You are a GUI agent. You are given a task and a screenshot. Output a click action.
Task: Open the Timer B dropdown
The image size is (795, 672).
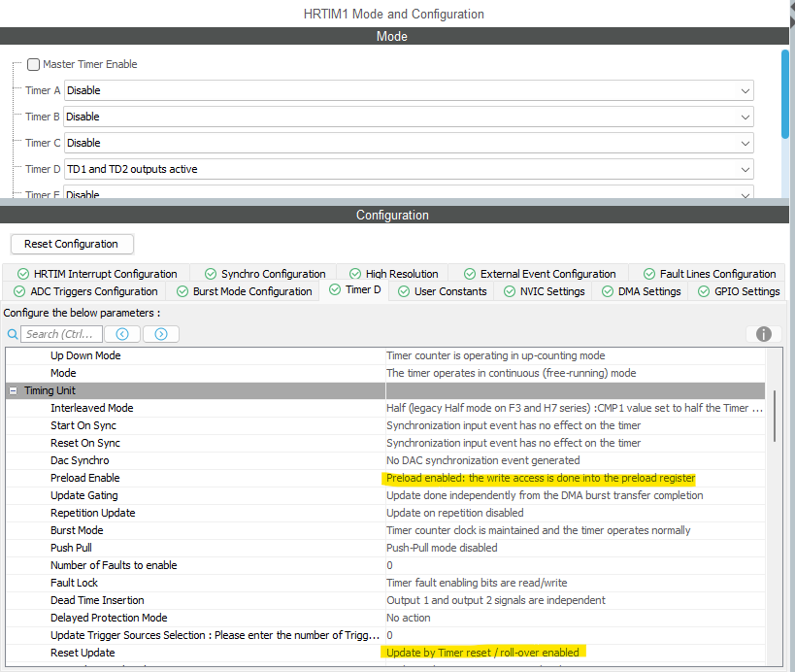tap(409, 117)
